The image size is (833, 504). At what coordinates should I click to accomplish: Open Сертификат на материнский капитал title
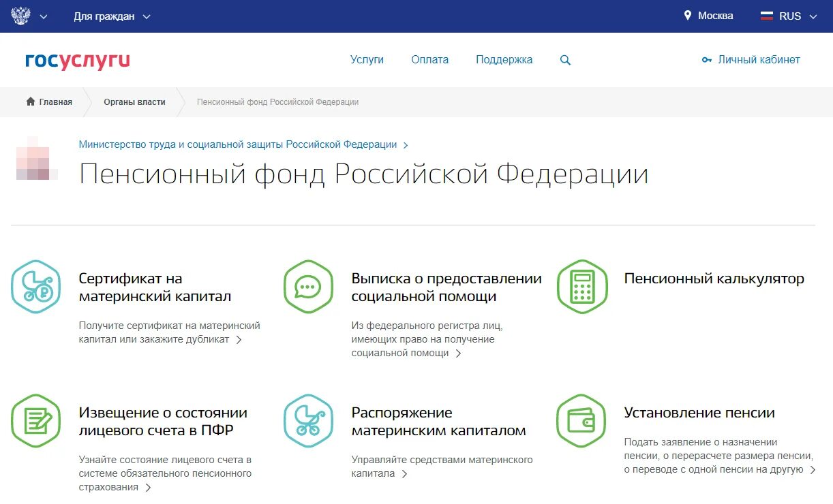[x=155, y=287]
